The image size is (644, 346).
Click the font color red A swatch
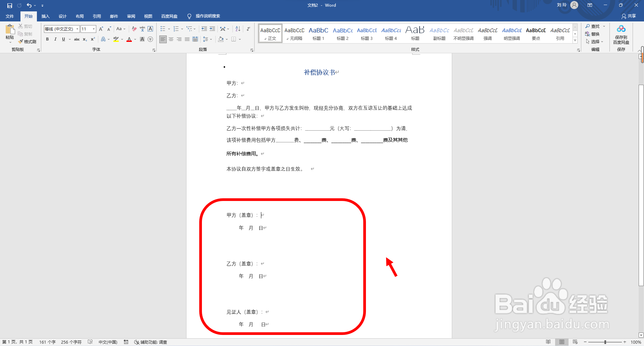tap(129, 39)
